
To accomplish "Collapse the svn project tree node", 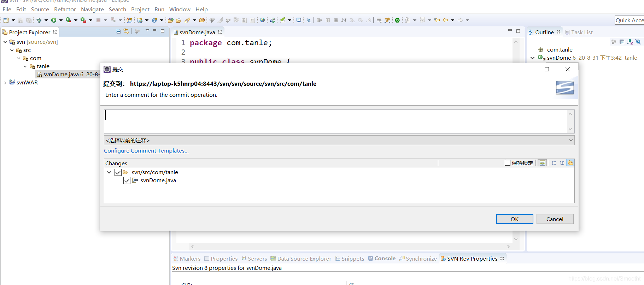I will click(x=5, y=42).
